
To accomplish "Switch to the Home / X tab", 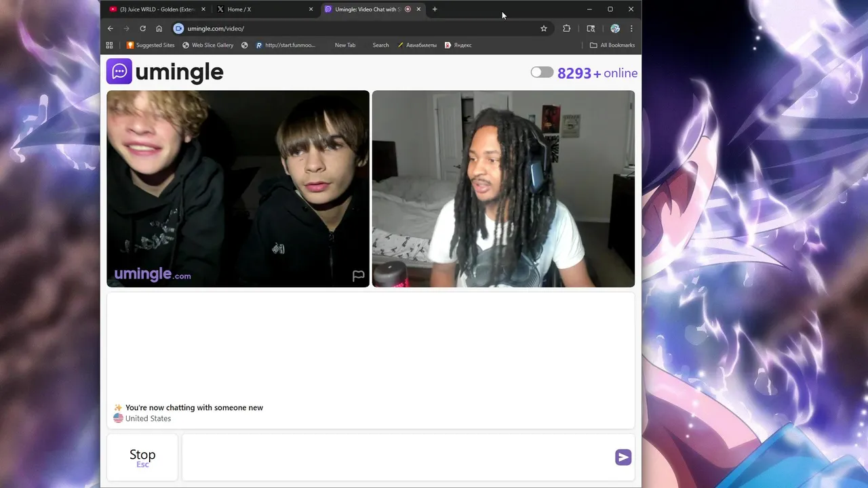I will click(x=263, y=9).
